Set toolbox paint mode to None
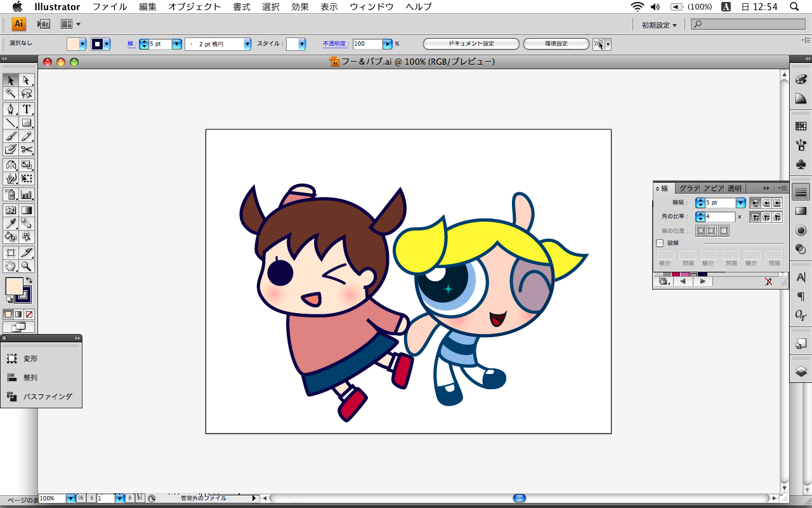The image size is (812, 508). [29, 314]
